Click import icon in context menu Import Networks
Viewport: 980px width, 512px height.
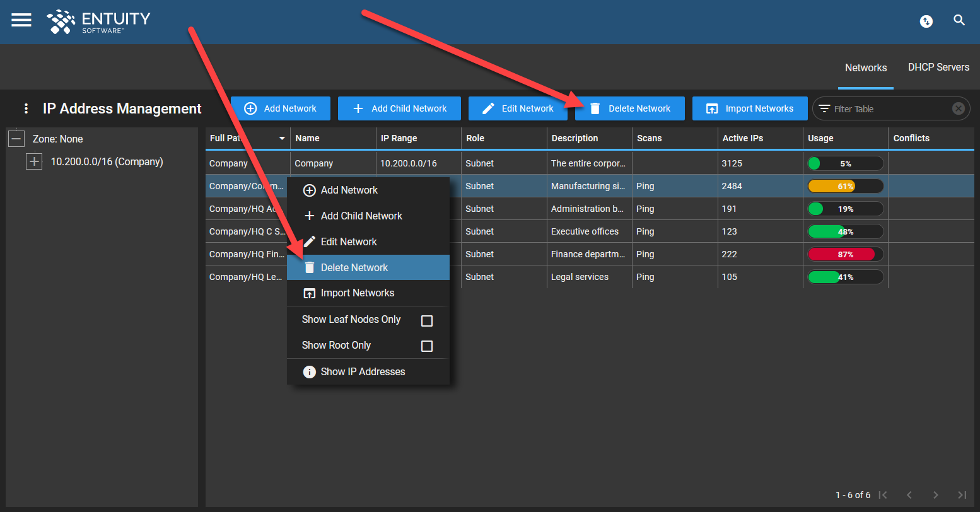pyautogui.click(x=309, y=293)
